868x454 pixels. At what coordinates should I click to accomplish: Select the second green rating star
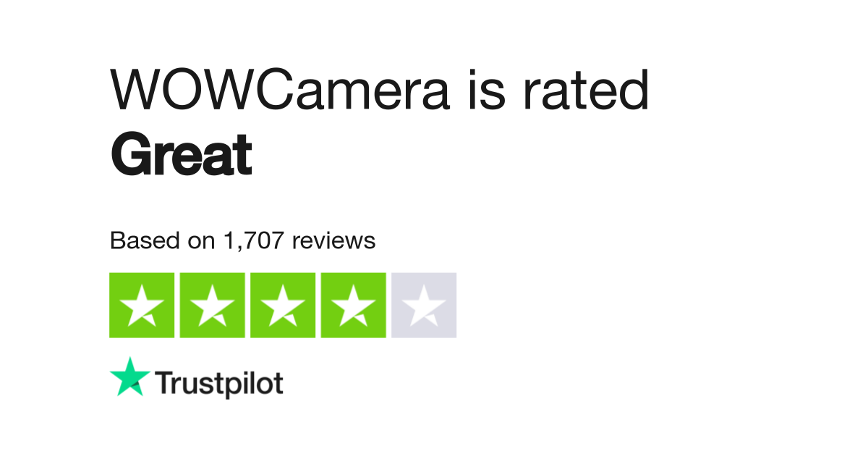pyautogui.click(x=212, y=305)
